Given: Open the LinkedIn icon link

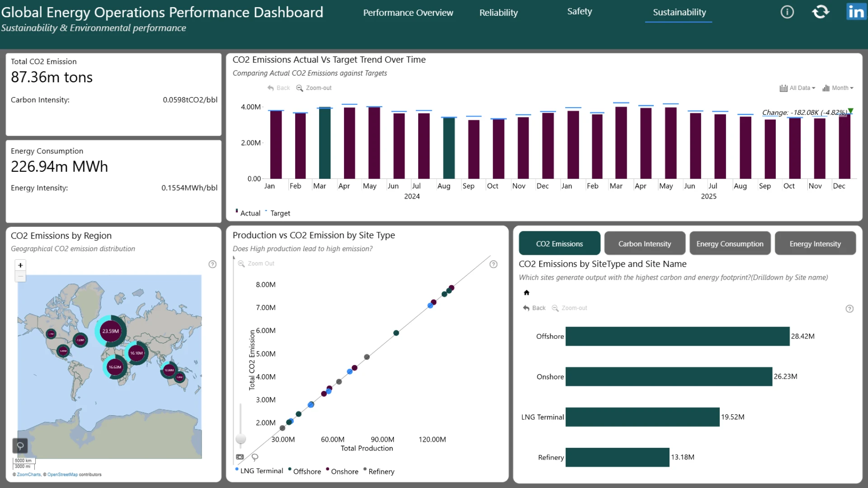Looking at the screenshot, I should tap(856, 12).
